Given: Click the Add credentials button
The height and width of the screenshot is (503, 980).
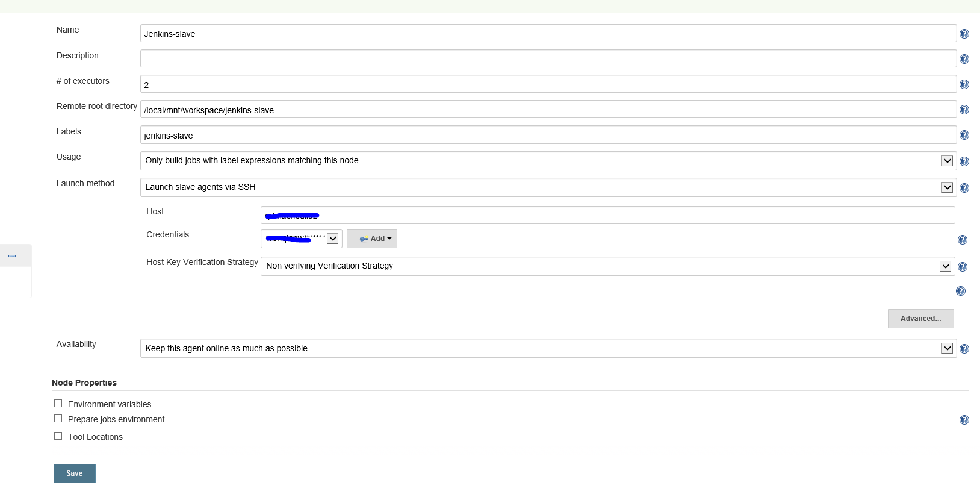Looking at the screenshot, I should point(372,239).
